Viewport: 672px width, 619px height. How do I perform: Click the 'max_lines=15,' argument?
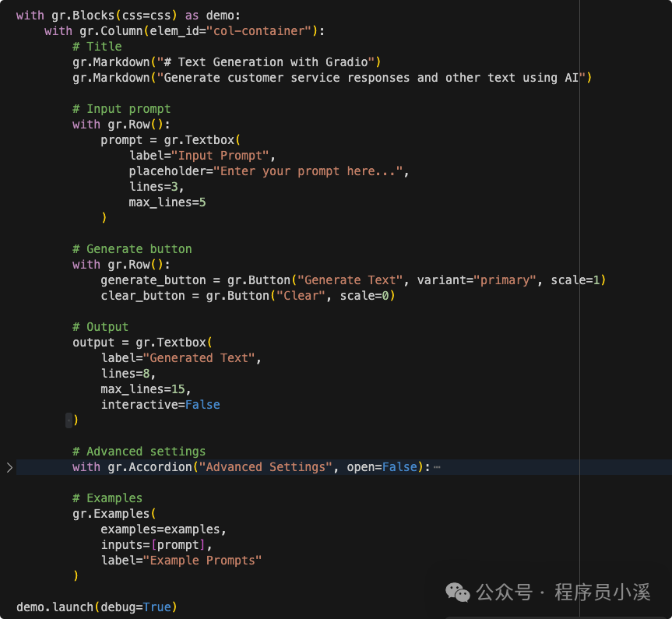pos(146,389)
